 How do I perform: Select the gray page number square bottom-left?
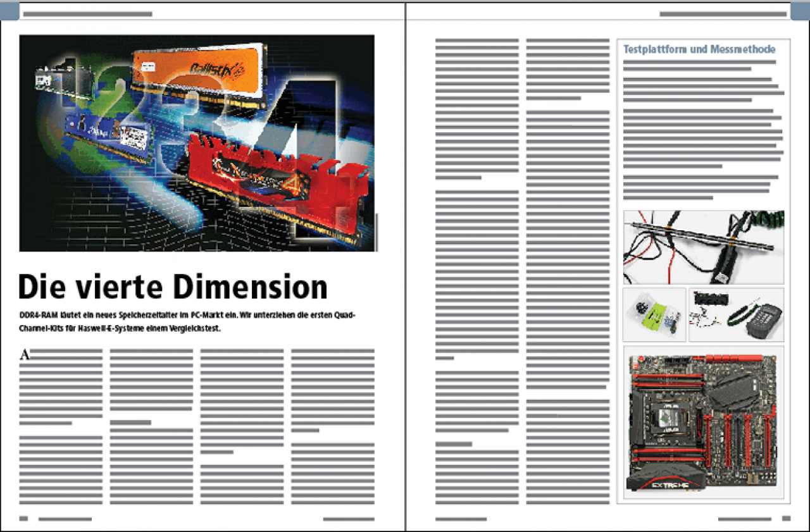pos(24,519)
